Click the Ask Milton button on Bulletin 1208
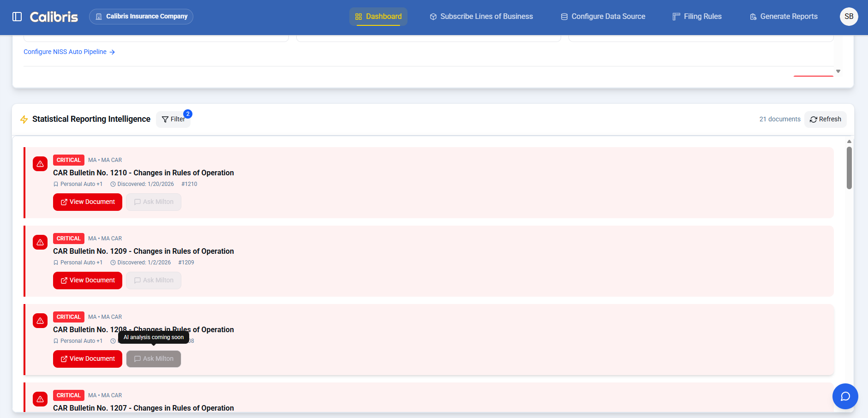Viewport: 868px width, 418px height. [153, 358]
